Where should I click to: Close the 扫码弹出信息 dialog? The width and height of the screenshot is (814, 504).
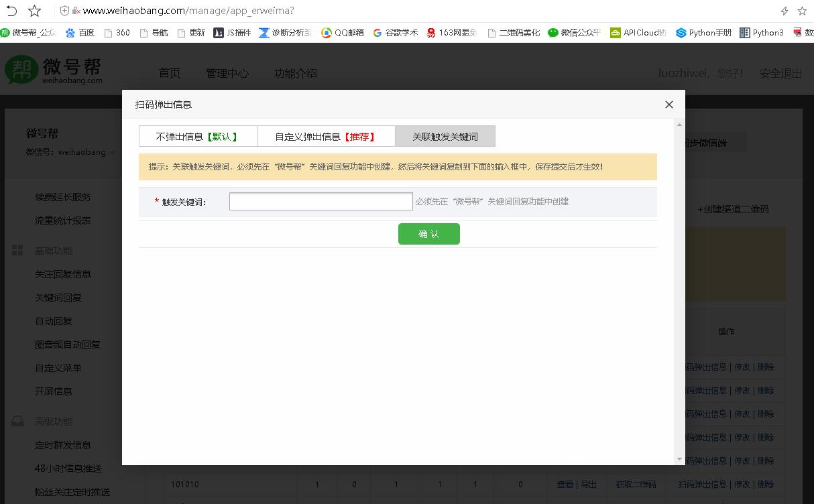coord(668,105)
